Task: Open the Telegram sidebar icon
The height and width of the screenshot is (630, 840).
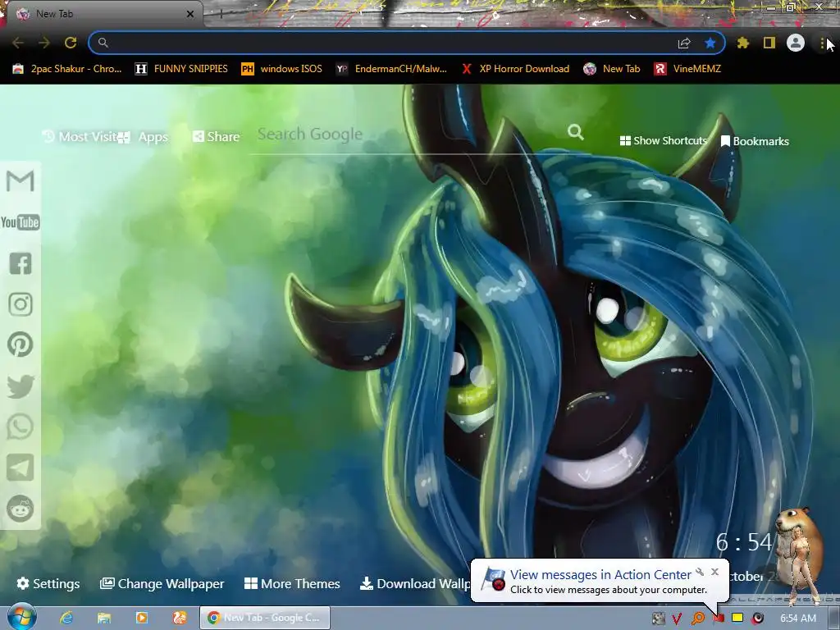Action: click(21, 468)
